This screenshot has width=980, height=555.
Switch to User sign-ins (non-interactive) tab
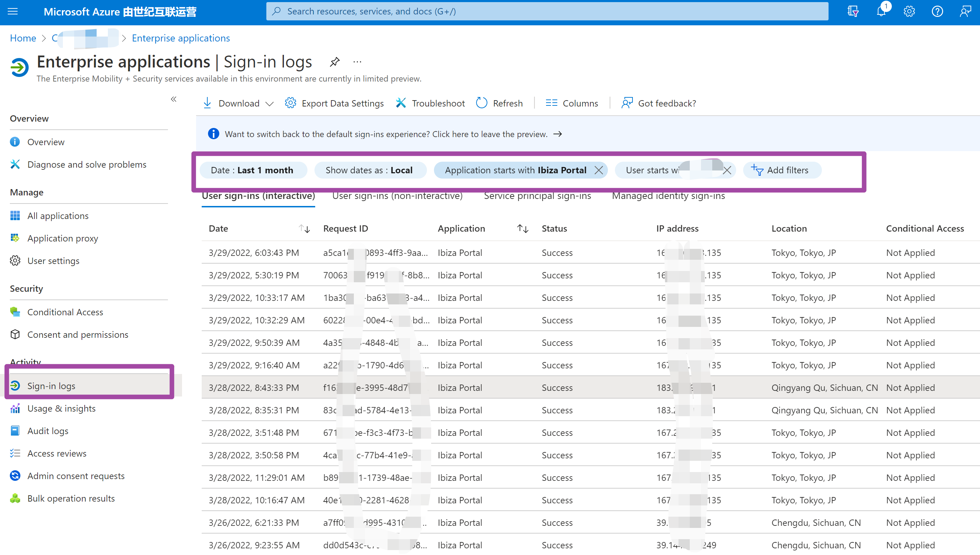(x=397, y=196)
